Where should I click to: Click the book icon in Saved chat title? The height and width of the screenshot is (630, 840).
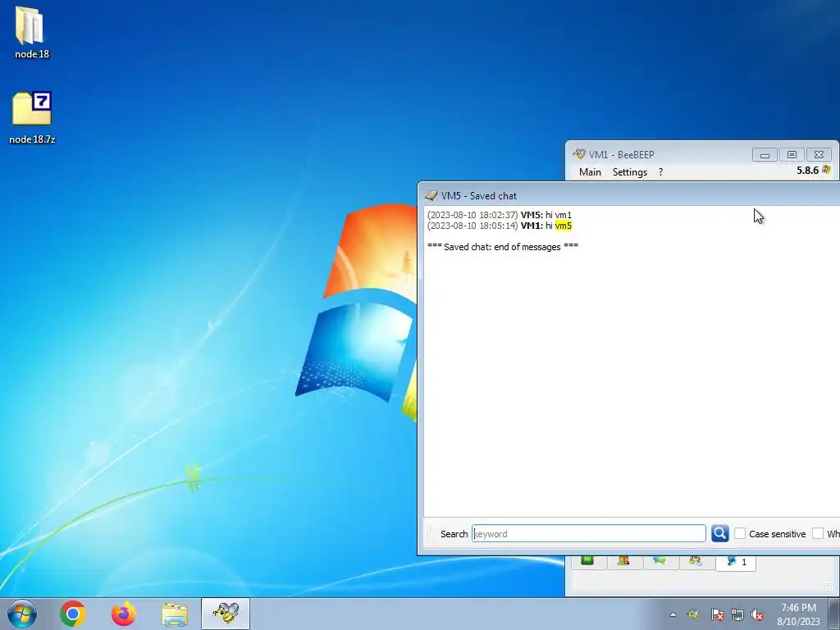coord(431,195)
